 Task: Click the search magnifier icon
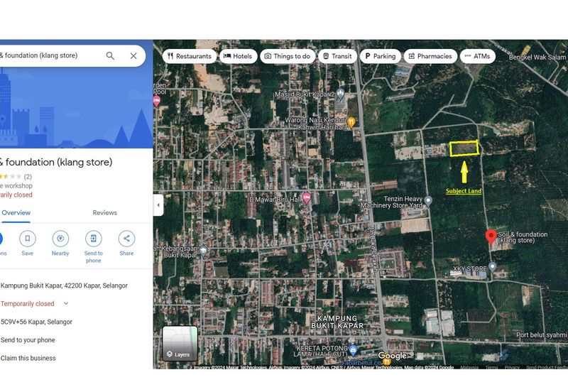tap(110, 56)
